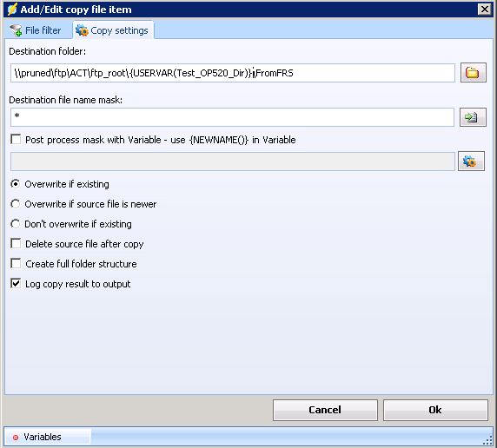
Task: Check Delete source file after copy
Action: pyautogui.click(x=16, y=243)
